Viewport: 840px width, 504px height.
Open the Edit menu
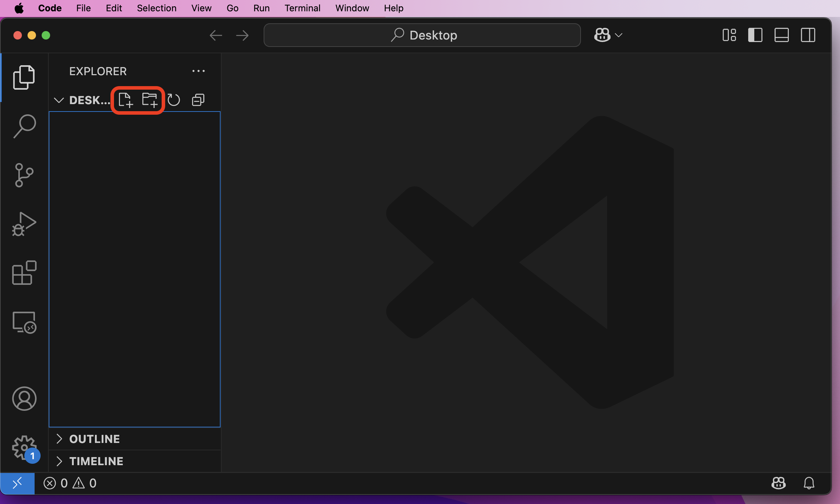tap(114, 8)
